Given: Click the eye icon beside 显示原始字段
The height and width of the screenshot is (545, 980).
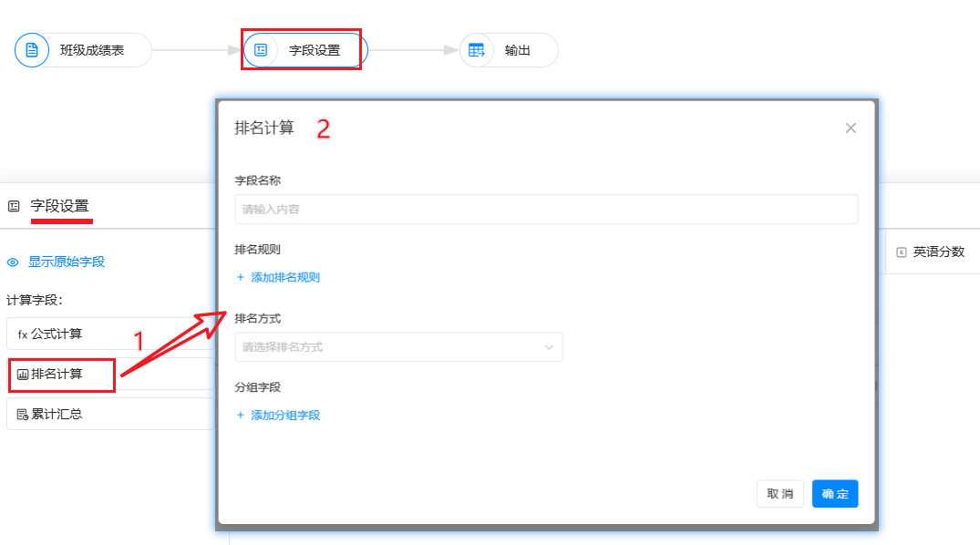Looking at the screenshot, I should tap(14, 262).
